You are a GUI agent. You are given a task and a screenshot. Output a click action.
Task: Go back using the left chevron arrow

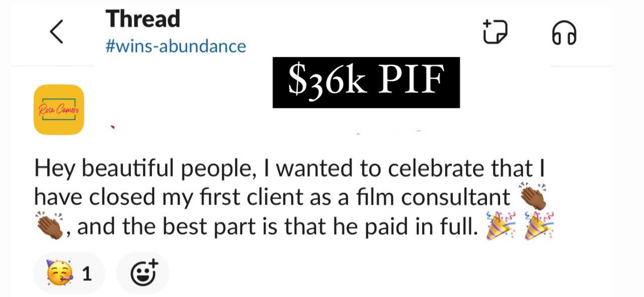[57, 33]
